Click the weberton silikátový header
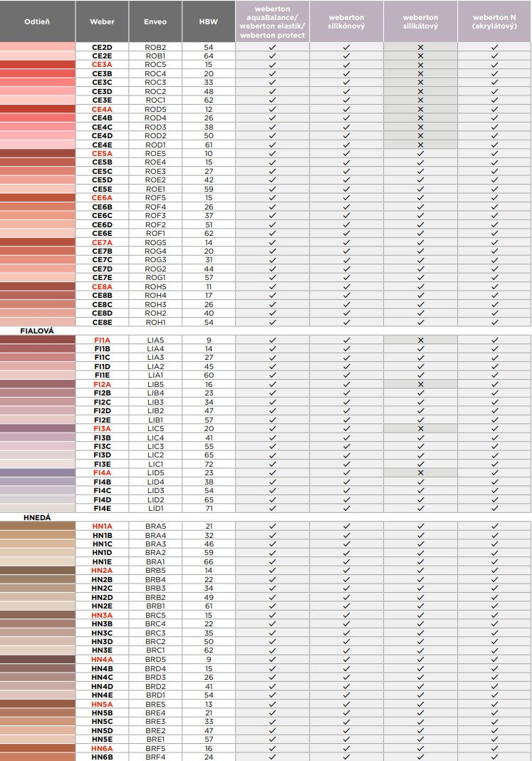Image resolution: width=532 pixels, height=761 pixels. click(x=420, y=21)
